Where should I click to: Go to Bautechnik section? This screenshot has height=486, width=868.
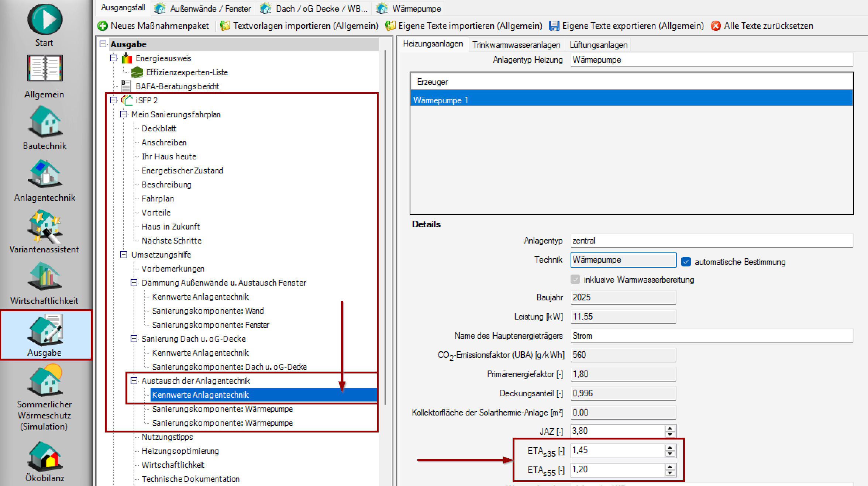click(x=45, y=121)
